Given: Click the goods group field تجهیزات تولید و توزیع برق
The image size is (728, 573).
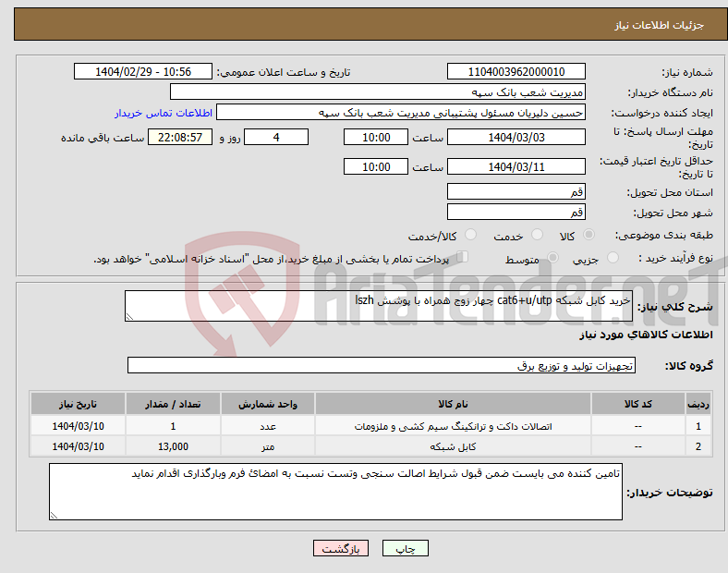Looking at the screenshot, I should click(x=382, y=365).
